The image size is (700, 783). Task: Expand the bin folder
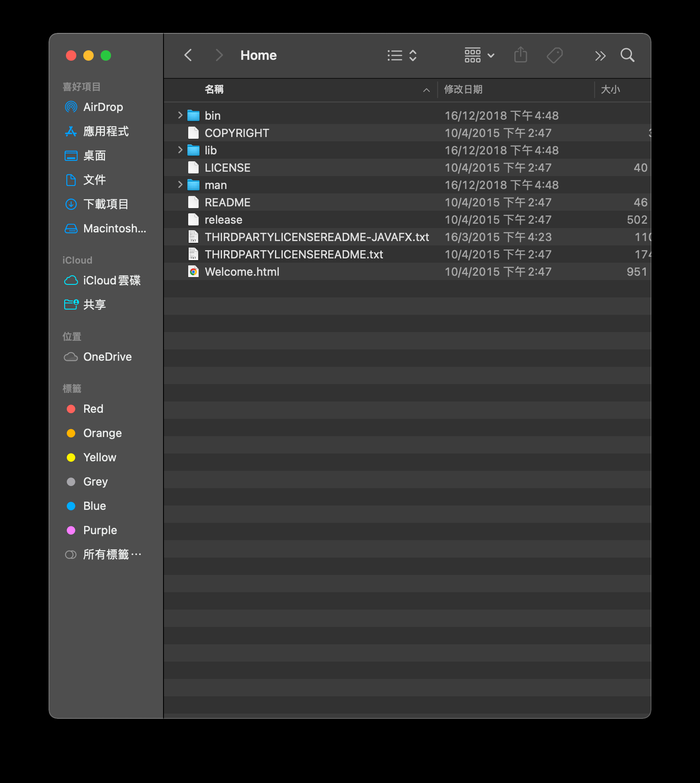(x=180, y=115)
